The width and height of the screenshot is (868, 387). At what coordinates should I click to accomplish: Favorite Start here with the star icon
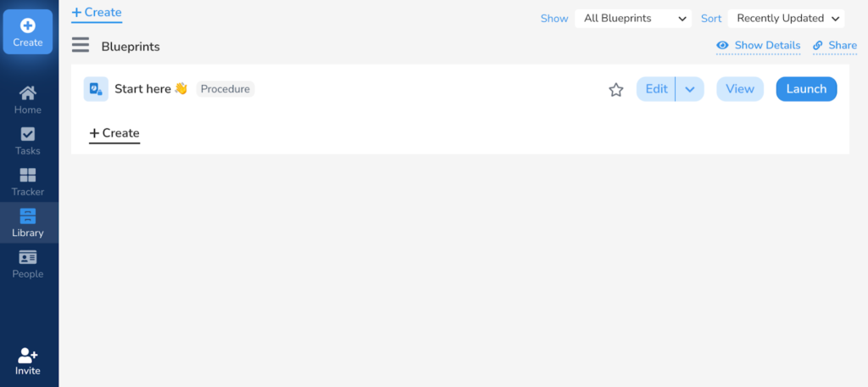tap(616, 90)
